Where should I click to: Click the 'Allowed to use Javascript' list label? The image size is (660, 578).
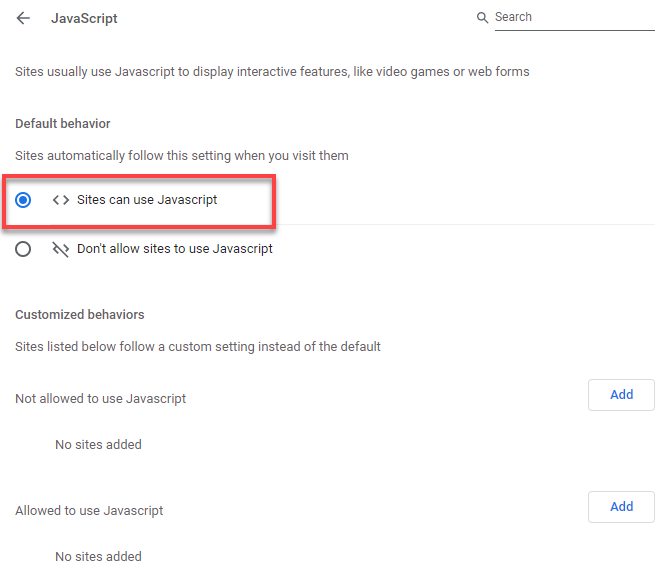(x=89, y=511)
